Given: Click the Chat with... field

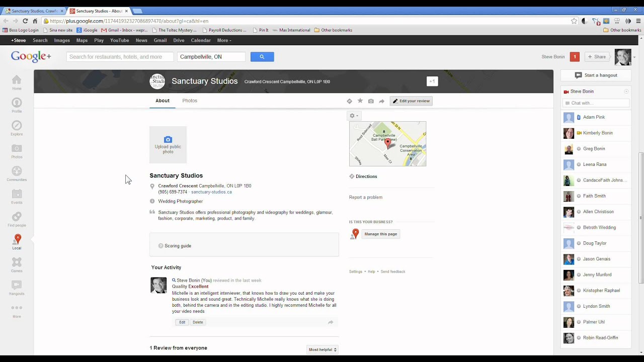Looking at the screenshot, I should coord(596,103).
